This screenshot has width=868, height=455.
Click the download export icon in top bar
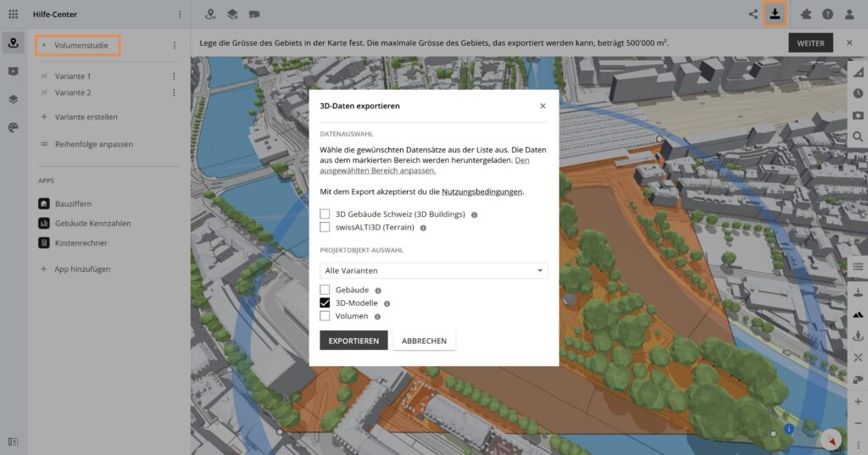coord(775,14)
